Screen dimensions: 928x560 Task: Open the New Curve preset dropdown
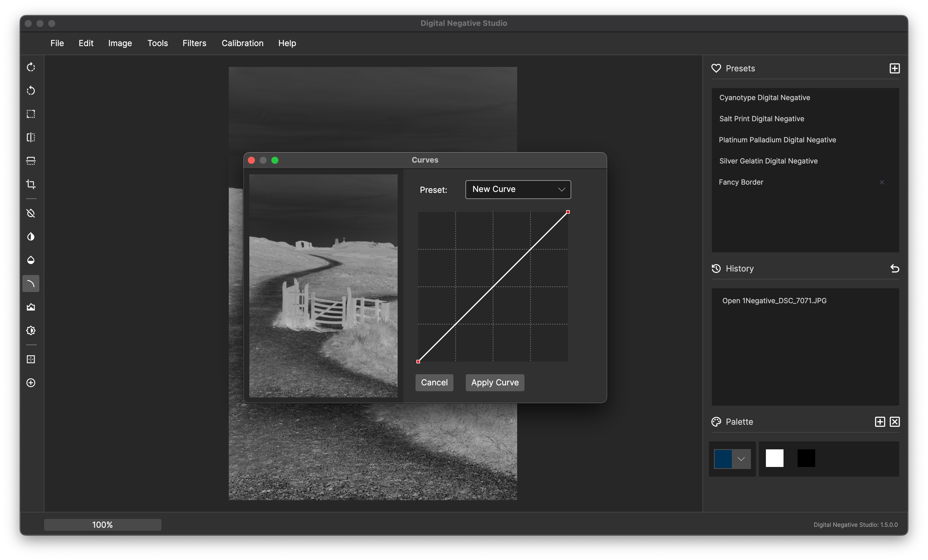tap(518, 189)
